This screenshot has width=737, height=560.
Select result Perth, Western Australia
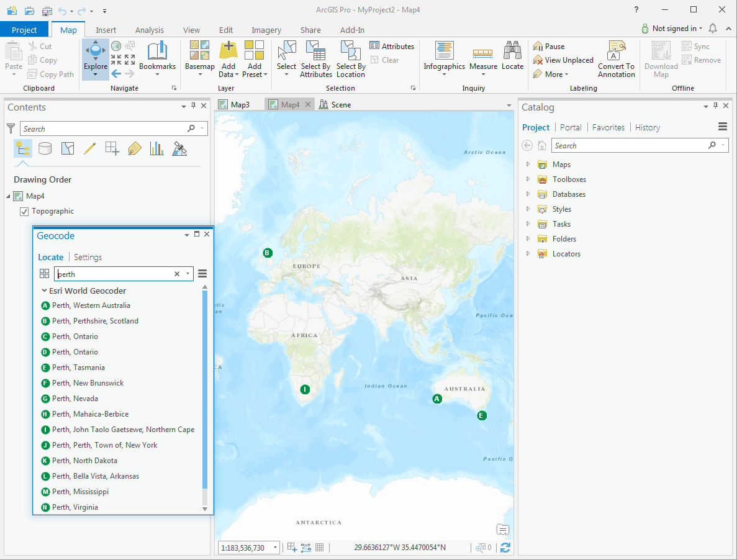point(91,305)
